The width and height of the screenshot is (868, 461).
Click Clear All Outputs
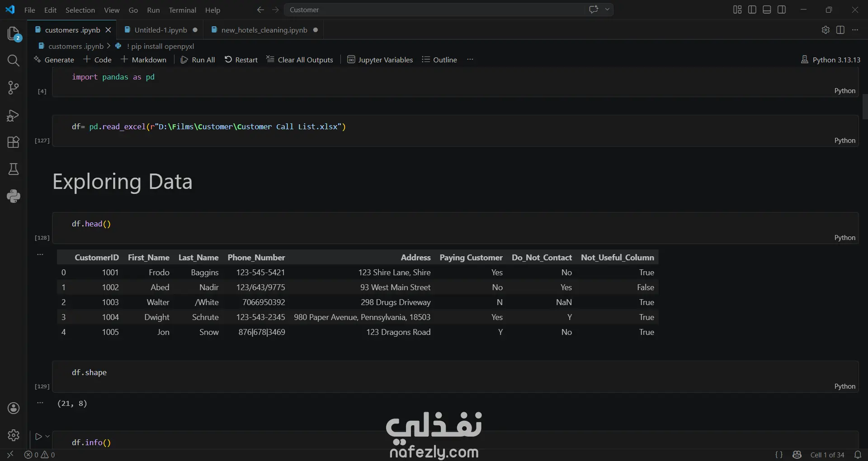(300, 60)
